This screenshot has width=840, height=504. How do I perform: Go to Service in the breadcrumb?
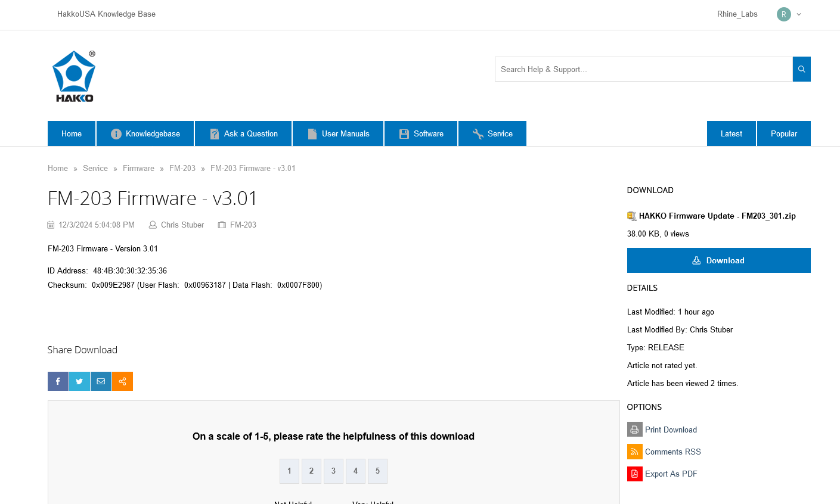[95, 169]
